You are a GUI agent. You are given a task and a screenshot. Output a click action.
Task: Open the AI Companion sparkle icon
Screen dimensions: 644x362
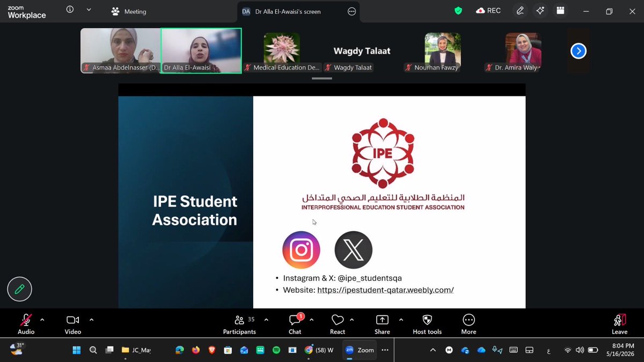pyautogui.click(x=540, y=11)
